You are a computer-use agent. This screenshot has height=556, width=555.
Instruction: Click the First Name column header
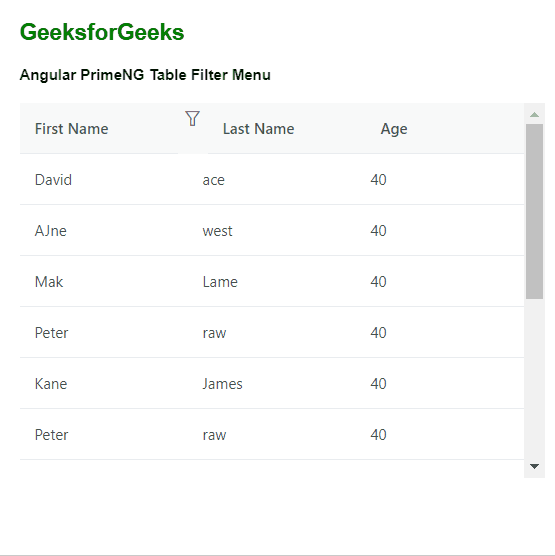click(x=71, y=129)
